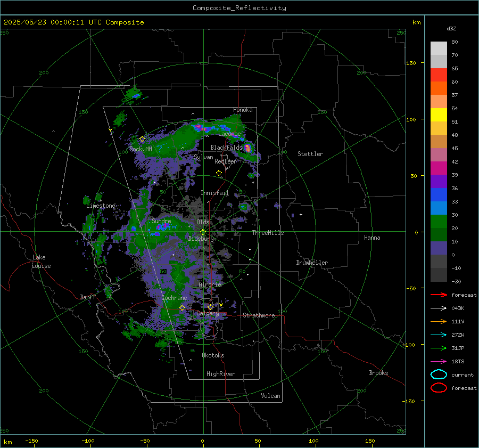Click the Okotoks town label
The height and width of the screenshot is (448, 479).
coord(213,355)
